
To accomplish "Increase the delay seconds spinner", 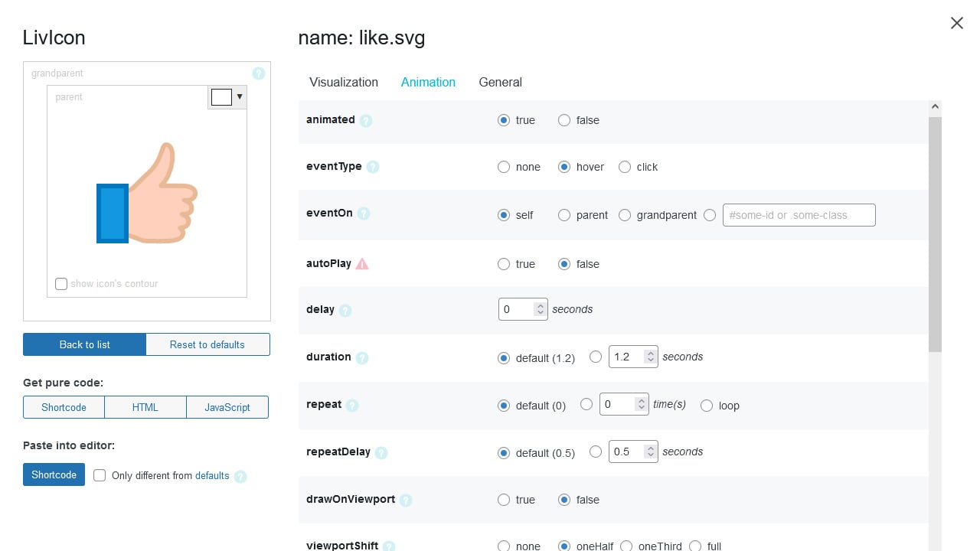I will [x=541, y=305].
